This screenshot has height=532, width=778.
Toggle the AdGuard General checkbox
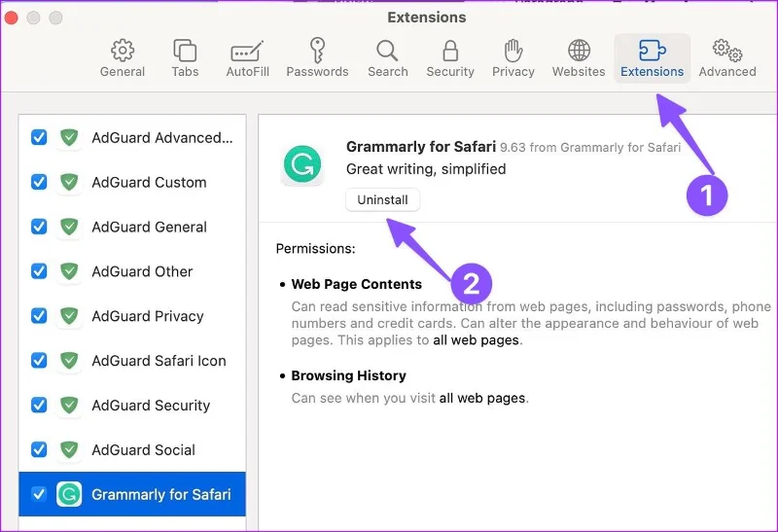[39, 227]
